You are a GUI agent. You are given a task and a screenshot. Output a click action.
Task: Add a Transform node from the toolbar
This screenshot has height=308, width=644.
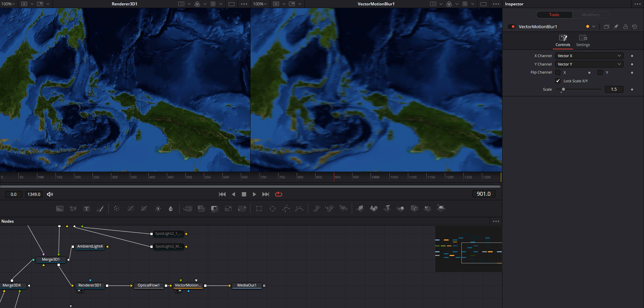tap(242, 209)
